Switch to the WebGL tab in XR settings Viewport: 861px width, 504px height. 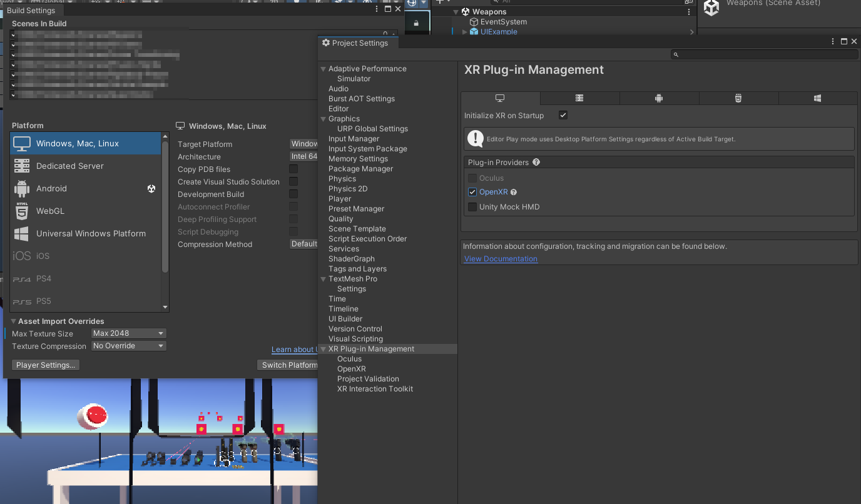(738, 98)
